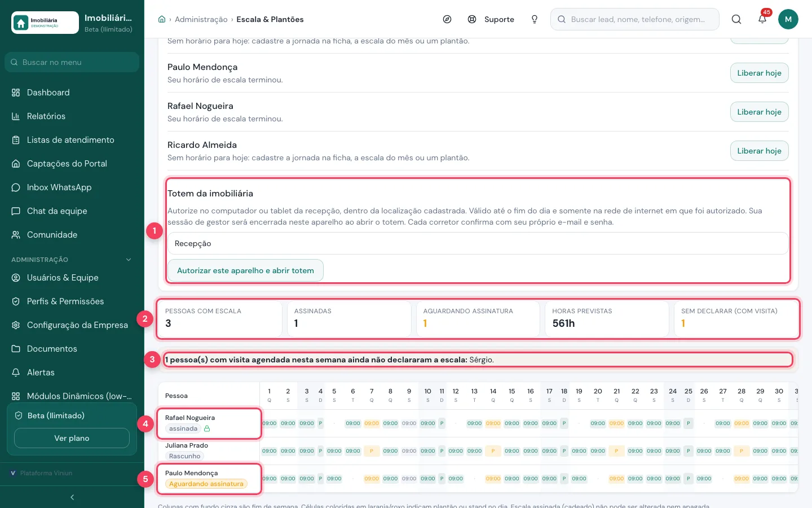Click the Listas de atendimento clipboard icon
The height and width of the screenshot is (508, 812).
click(16, 140)
